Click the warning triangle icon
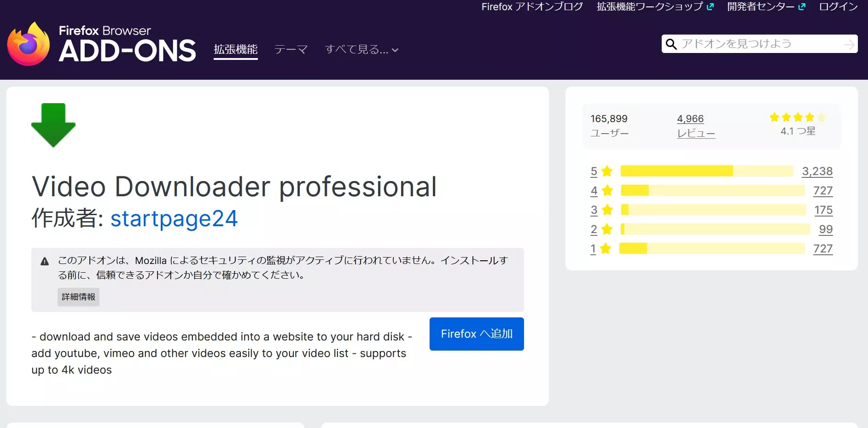868x428 pixels. pyautogui.click(x=45, y=262)
